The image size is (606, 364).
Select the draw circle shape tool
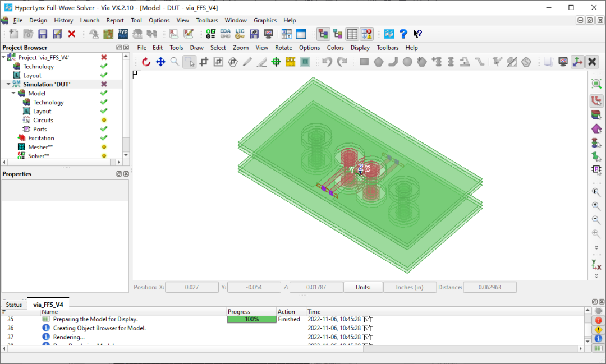coord(407,62)
